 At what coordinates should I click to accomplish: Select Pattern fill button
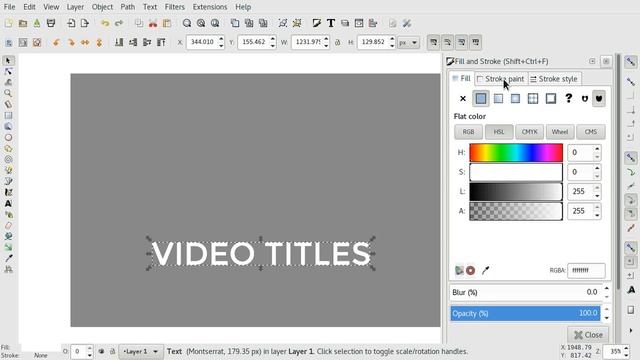point(551,98)
